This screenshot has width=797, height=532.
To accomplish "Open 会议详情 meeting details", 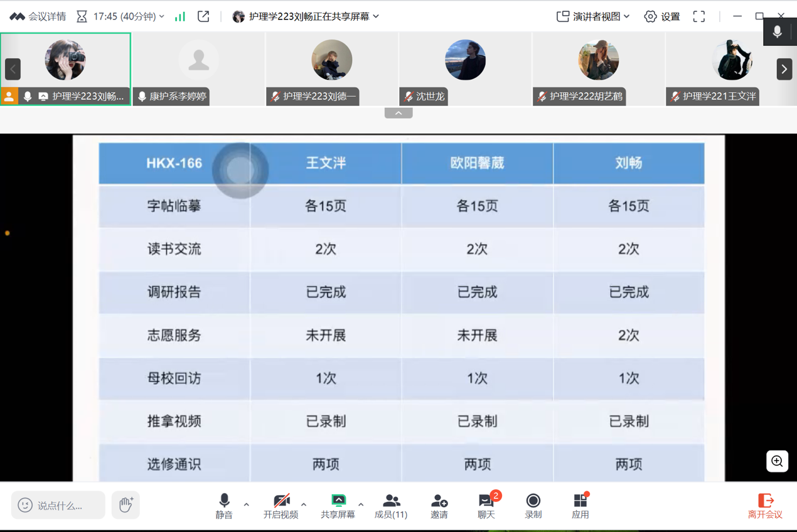I will pos(38,17).
